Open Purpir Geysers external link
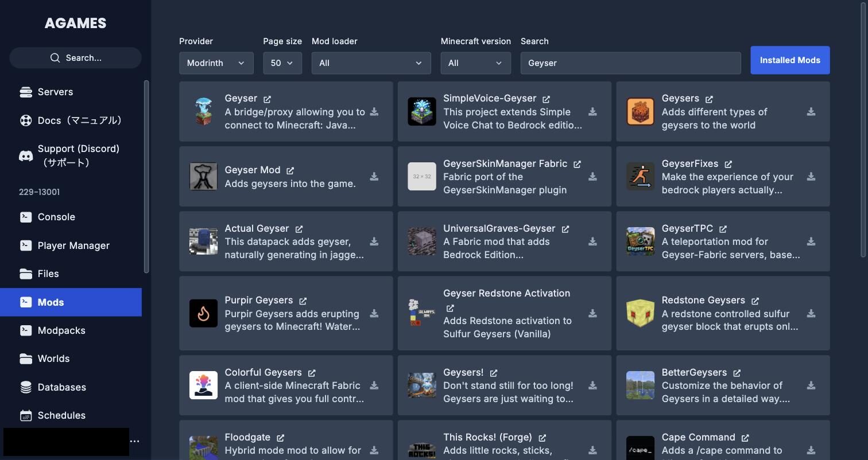The height and width of the screenshot is (460, 868). pyautogui.click(x=303, y=301)
